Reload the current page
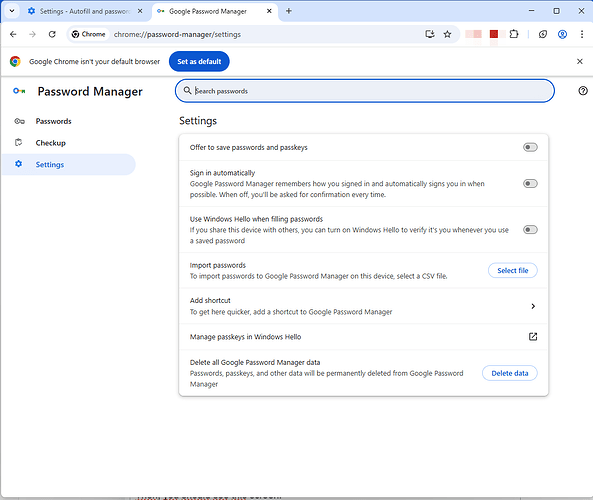 pos(52,34)
